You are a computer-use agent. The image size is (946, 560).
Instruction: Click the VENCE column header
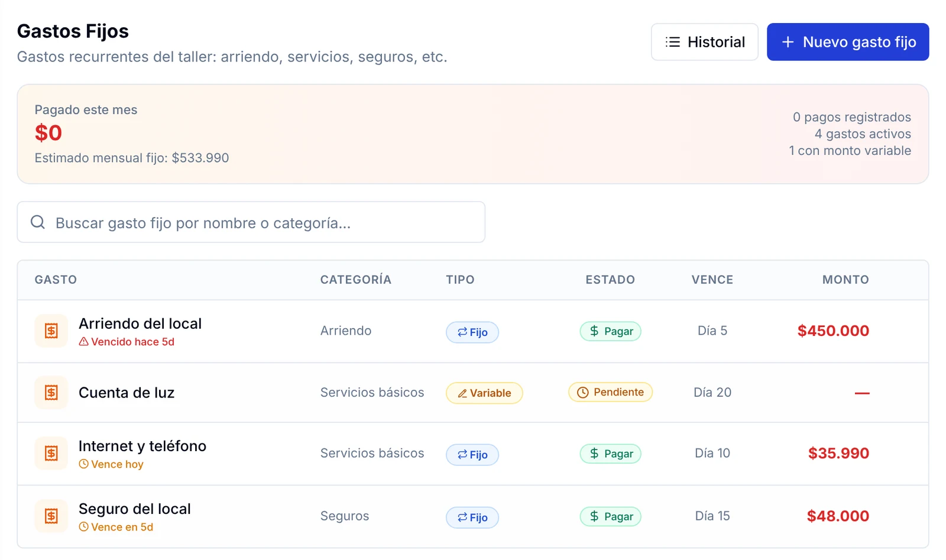pos(712,280)
